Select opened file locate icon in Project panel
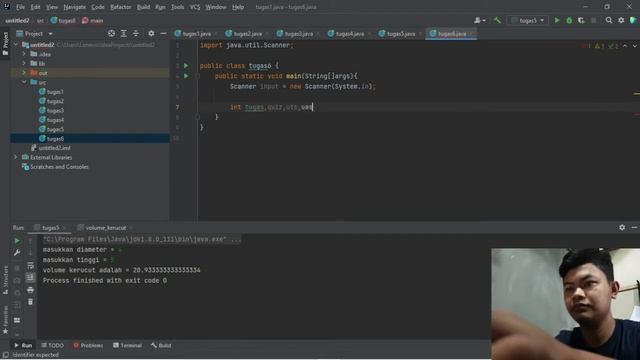Viewport: 640px width, 360px height. click(x=111, y=33)
